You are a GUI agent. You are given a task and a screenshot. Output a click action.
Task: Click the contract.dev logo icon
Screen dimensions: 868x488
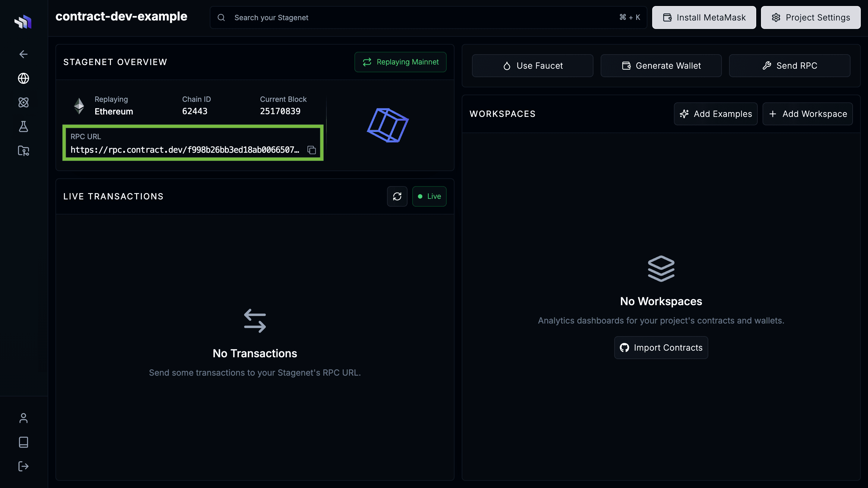pyautogui.click(x=23, y=22)
